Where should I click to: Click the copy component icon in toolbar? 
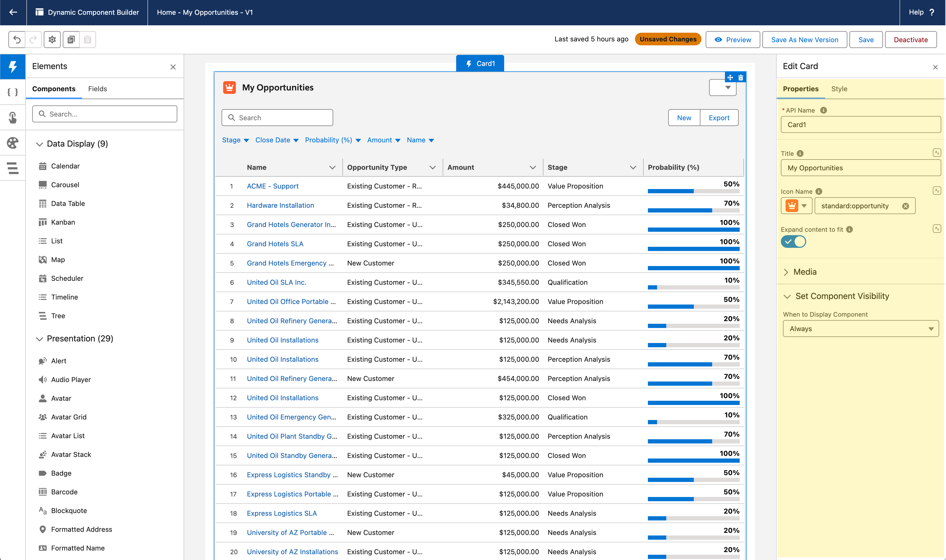coord(71,40)
